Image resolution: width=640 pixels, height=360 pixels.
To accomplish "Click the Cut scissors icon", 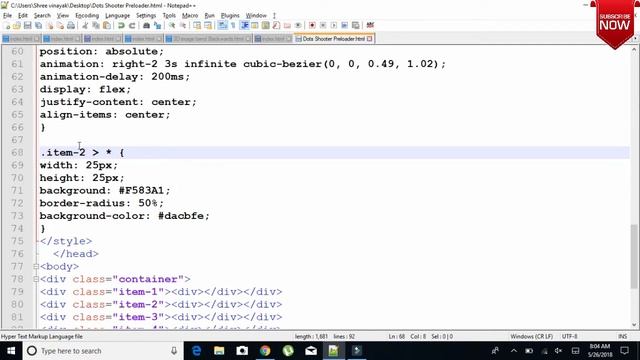I will (85, 26).
